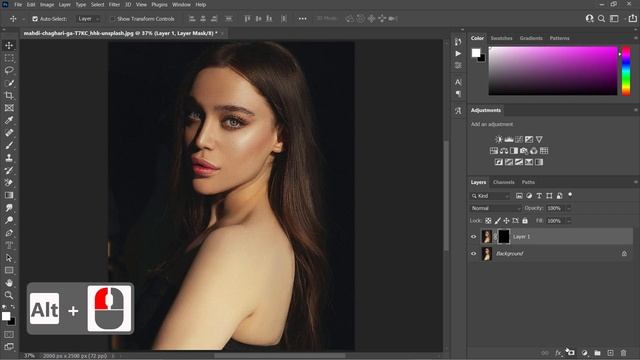Screen dimensions: 640x360
Task: Open the share icon at top right
Action: point(633,19)
